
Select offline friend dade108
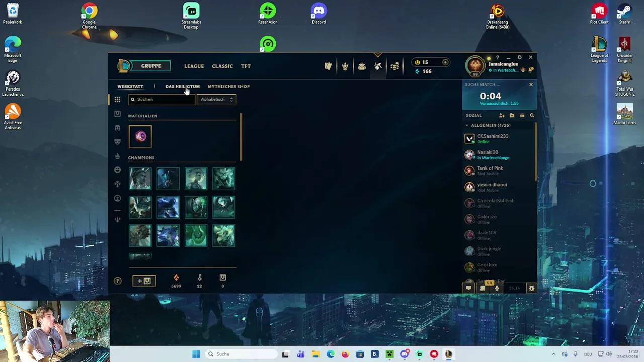click(498, 235)
